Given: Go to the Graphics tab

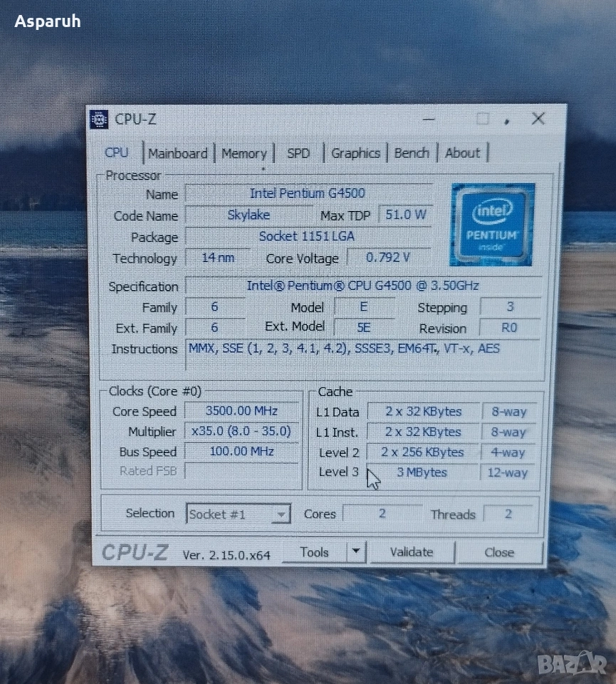Looking at the screenshot, I should pyautogui.click(x=355, y=153).
